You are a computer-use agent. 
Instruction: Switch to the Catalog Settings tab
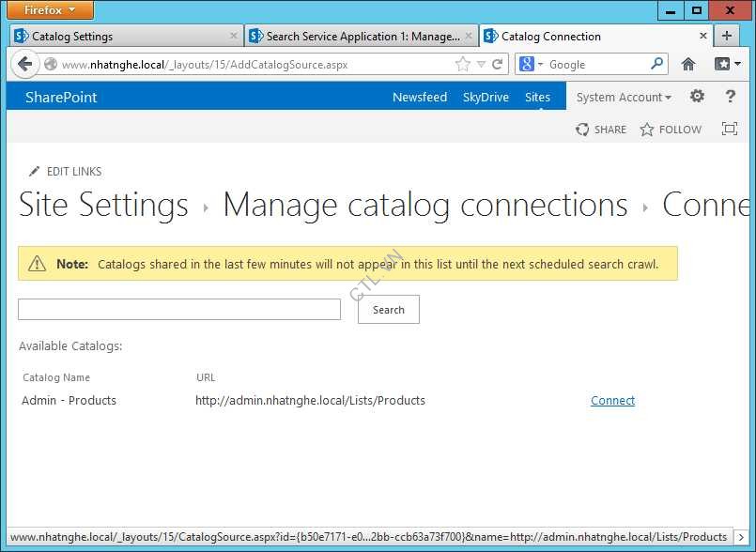(126, 37)
